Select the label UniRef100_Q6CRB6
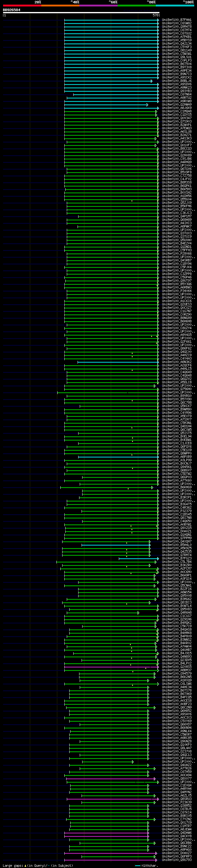Screen dimensions: 197x868 (176, 843)
